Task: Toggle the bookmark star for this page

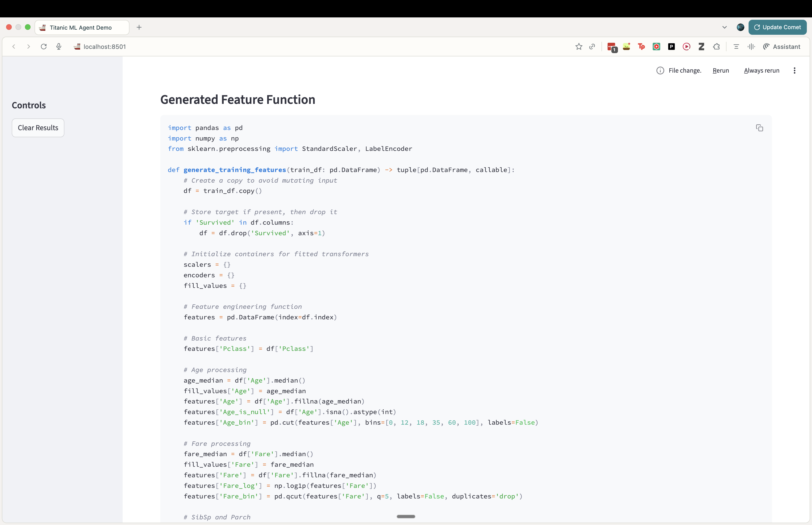Action: point(578,46)
